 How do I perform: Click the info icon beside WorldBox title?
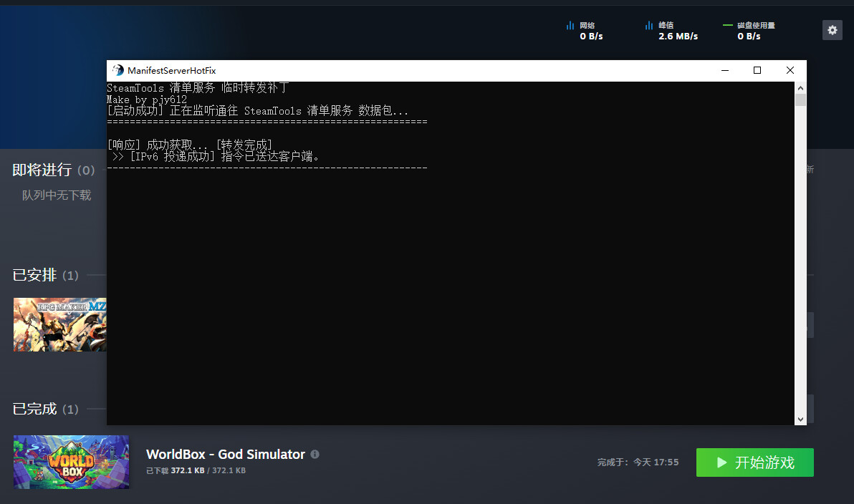coord(315,455)
